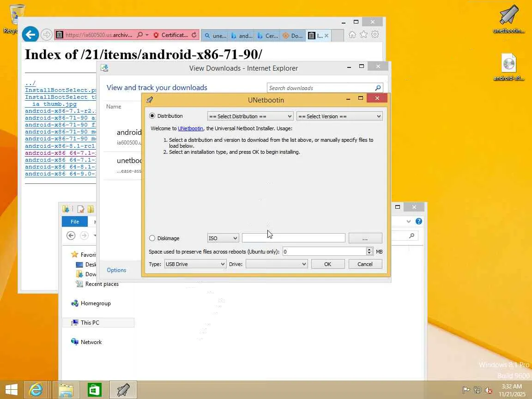Screen dimensions: 532x399
Task: Click the Action Center flag tray icon
Action: 466,390
